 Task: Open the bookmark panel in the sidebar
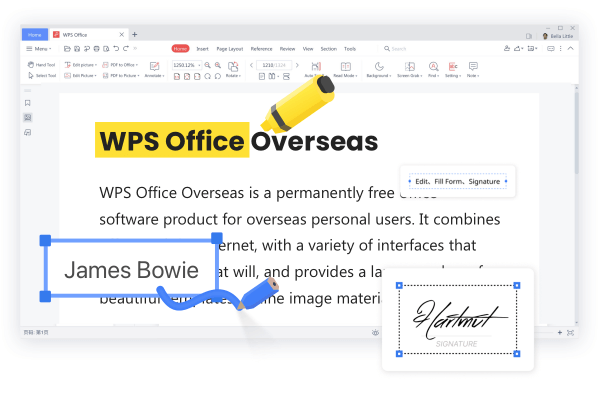[28, 103]
